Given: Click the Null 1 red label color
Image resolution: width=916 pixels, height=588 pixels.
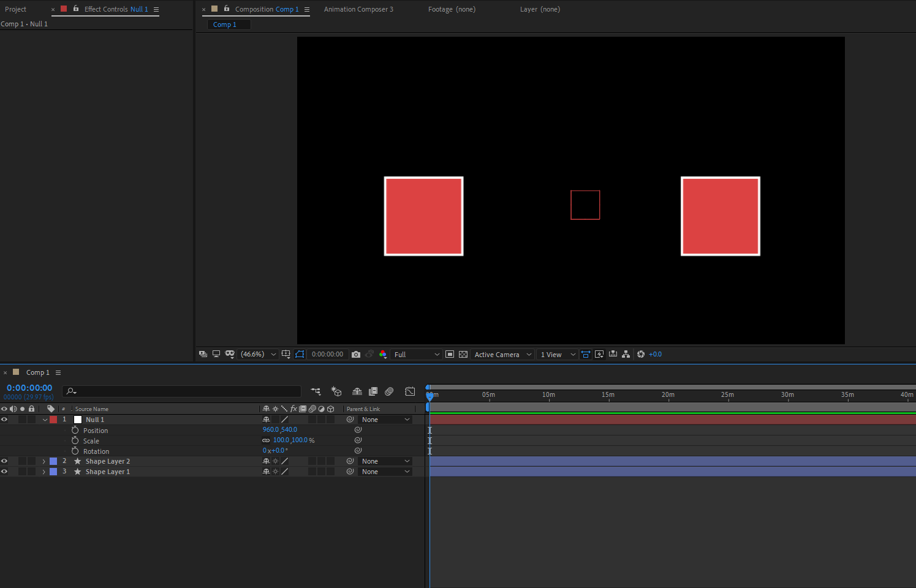Looking at the screenshot, I should point(53,420).
